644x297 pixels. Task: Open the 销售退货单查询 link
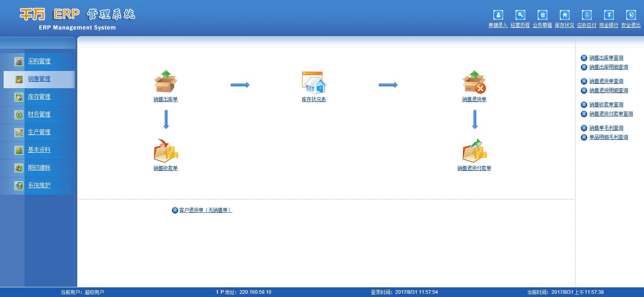tap(606, 81)
